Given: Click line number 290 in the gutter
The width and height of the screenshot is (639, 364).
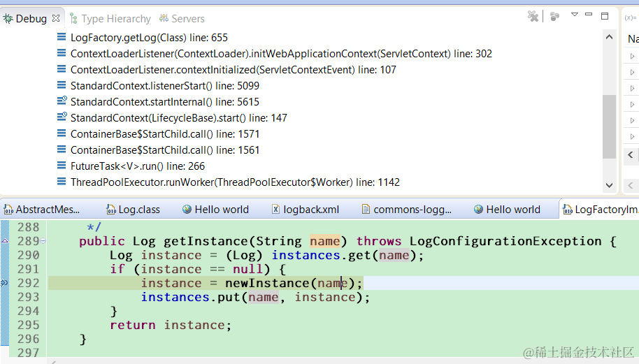Looking at the screenshot, I should click(x=28, y=255).
